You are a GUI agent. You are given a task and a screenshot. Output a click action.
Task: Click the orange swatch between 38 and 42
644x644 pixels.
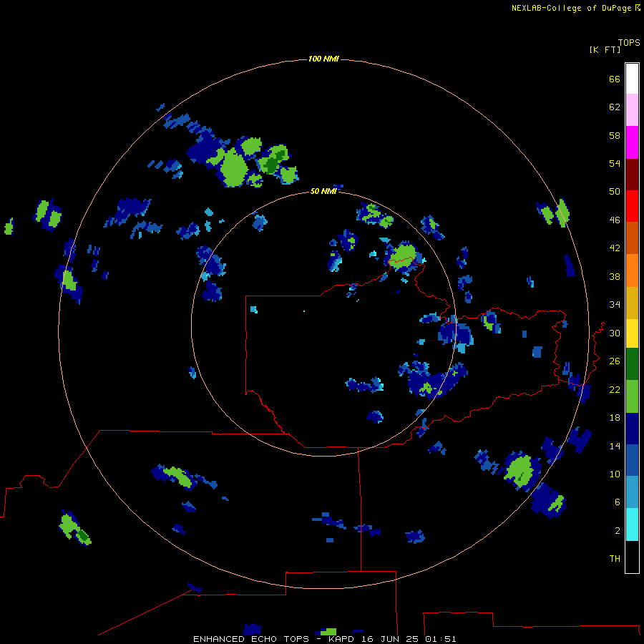click(632, 270)
